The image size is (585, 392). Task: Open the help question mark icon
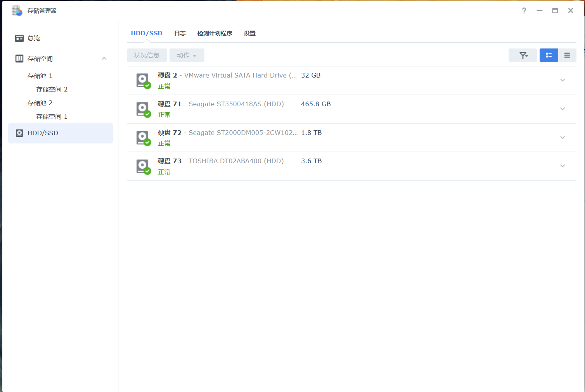524,10
